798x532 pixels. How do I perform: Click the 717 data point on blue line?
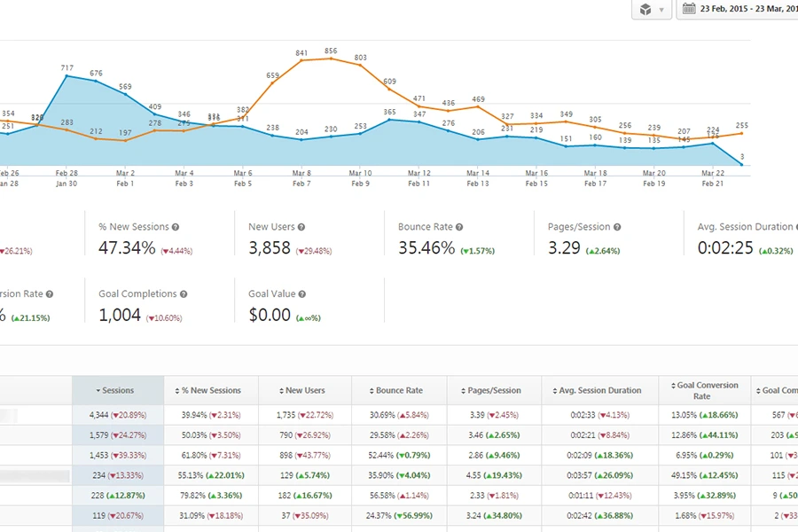[x=67, y=76]
